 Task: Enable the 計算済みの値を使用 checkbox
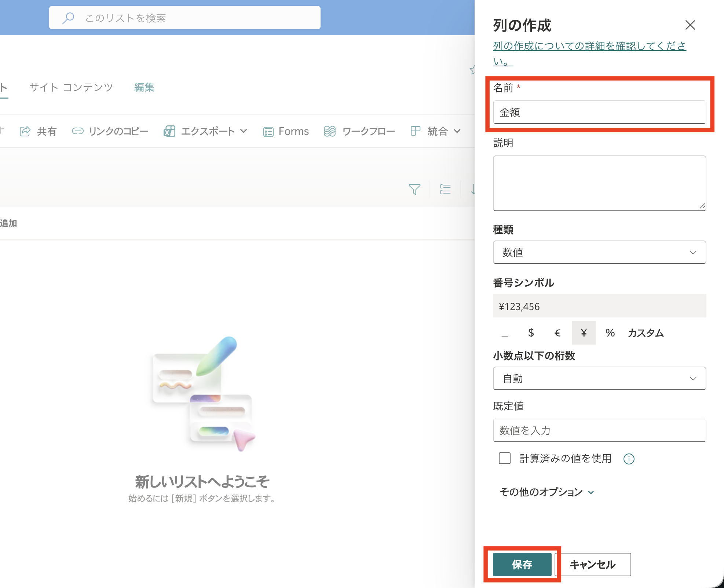[505, 458]
